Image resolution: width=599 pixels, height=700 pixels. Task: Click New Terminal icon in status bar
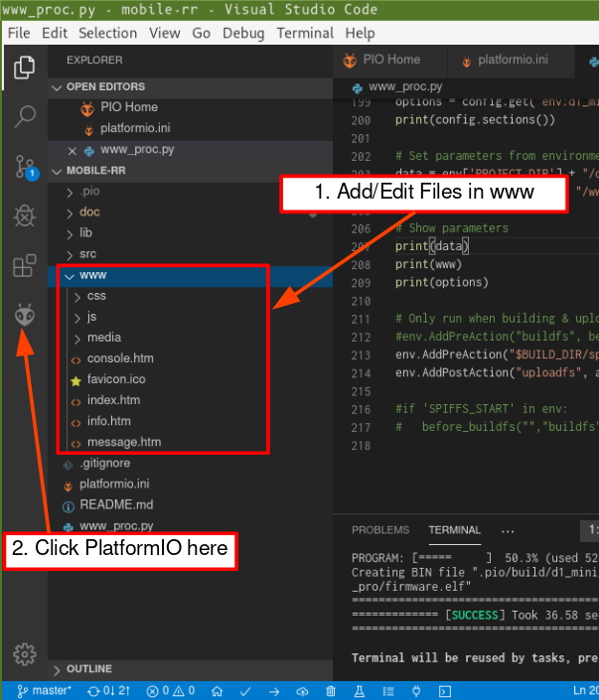click(x=445, y=691)
